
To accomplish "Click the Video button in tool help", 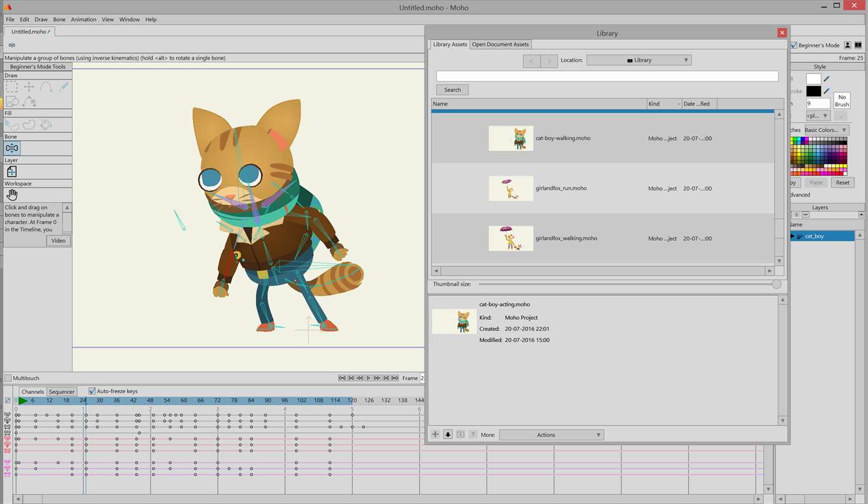I will 58,241.
